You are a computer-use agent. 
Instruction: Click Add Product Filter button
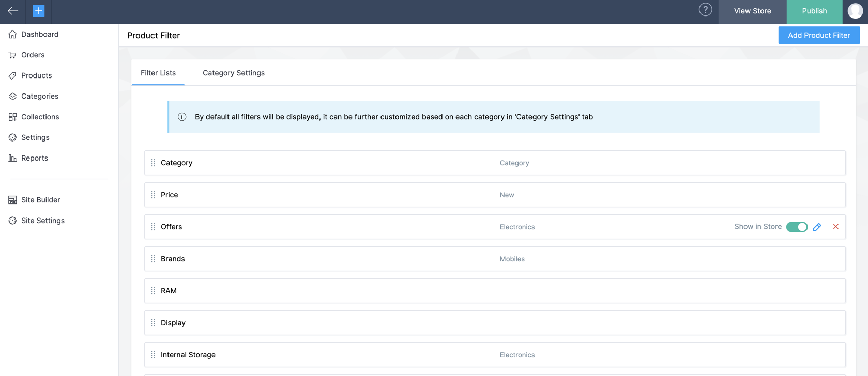click(819, 35)
